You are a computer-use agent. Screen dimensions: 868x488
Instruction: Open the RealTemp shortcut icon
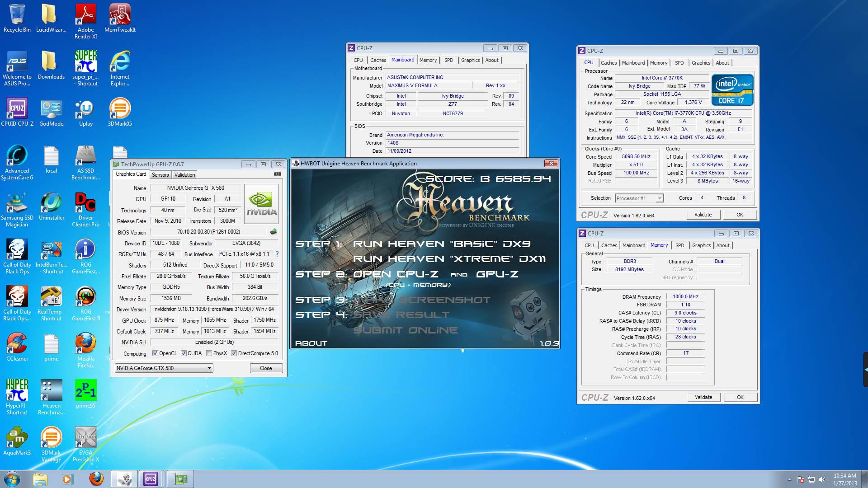51,304
